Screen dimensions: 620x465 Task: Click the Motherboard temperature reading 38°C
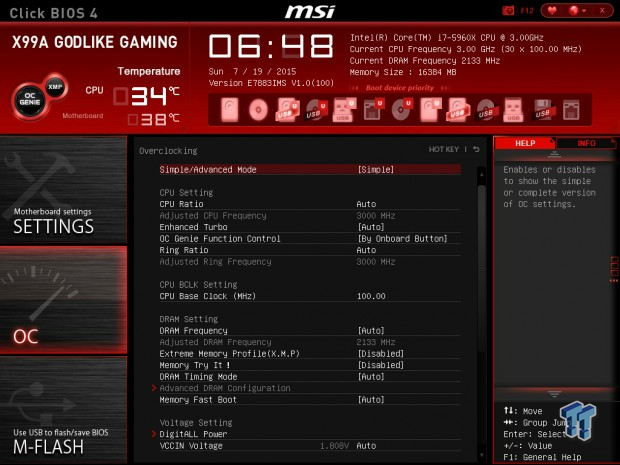153,119
